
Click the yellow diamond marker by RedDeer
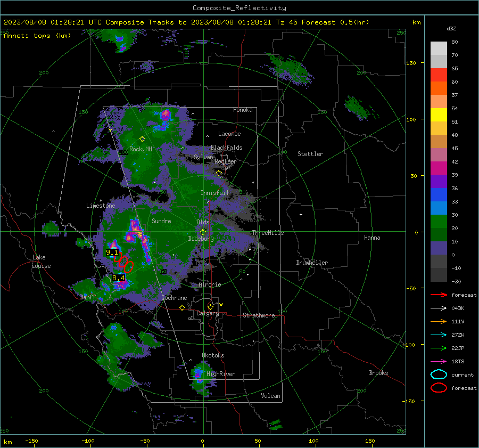click(x=219, y=173)
